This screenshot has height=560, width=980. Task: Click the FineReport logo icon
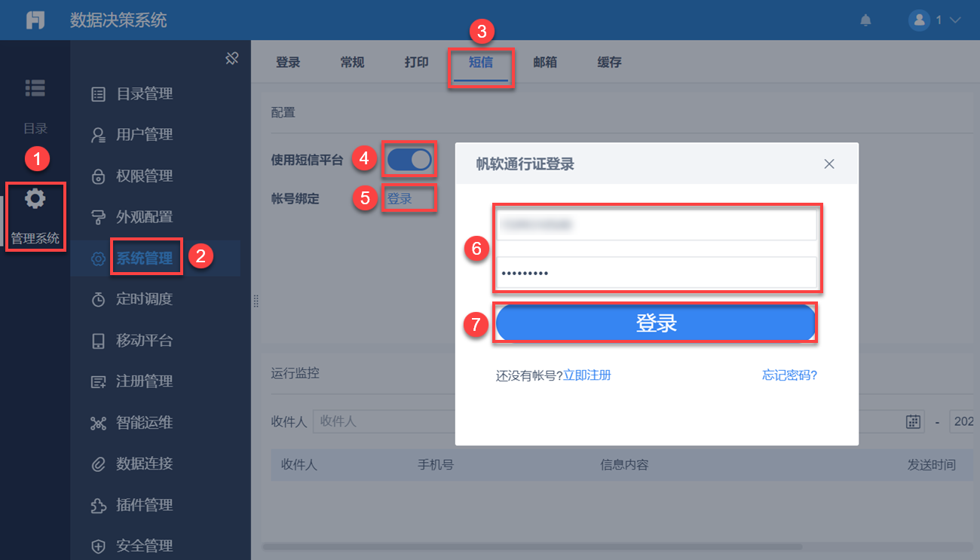tap(35, 20)
